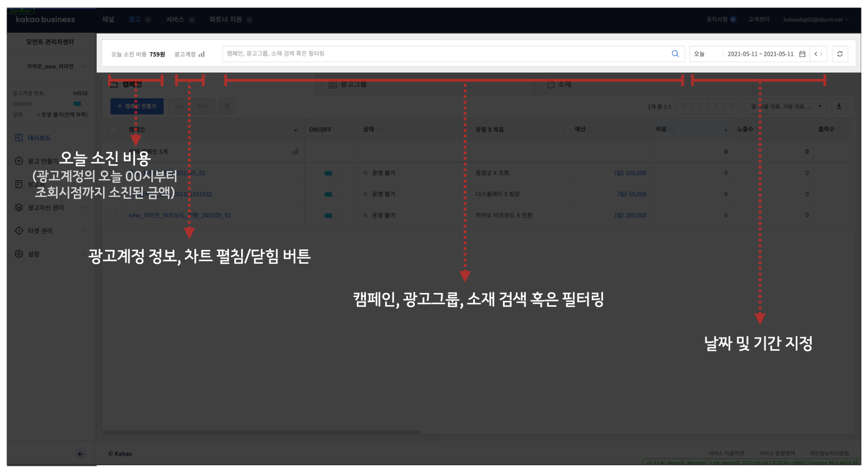Click the trash delete icon
868x471 pixels.
[x=227, y=106]
